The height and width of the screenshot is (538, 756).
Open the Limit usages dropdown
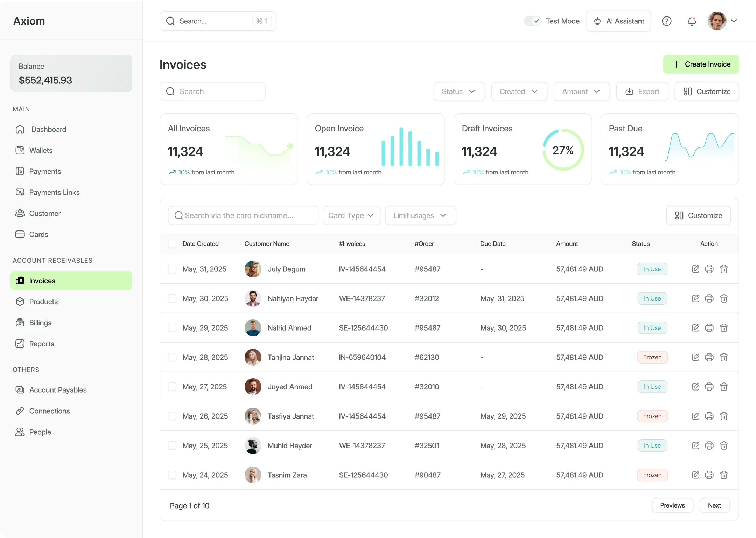[x=420, y=215]
